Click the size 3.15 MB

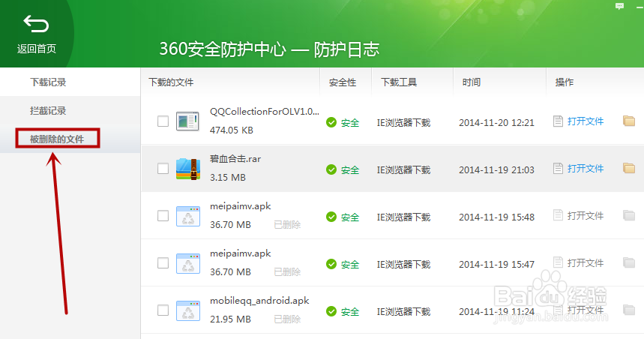(228, 178)
